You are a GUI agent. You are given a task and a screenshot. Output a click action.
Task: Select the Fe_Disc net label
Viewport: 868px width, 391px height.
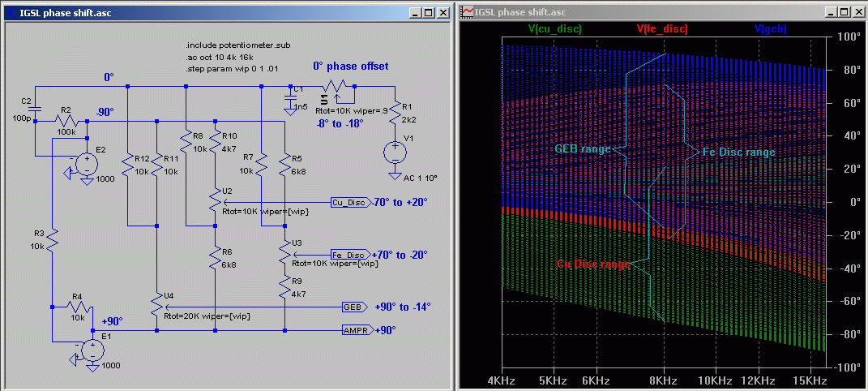coord(348,254)
